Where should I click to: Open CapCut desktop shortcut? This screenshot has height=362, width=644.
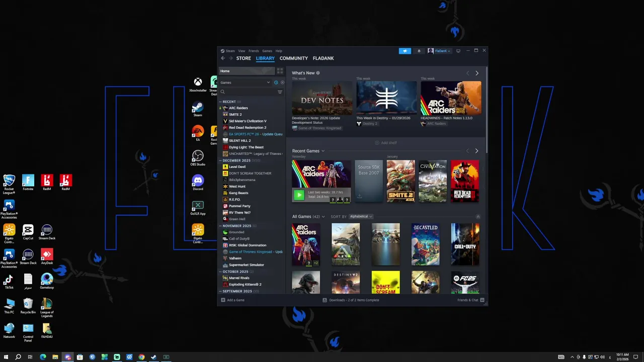pos(28,232)
